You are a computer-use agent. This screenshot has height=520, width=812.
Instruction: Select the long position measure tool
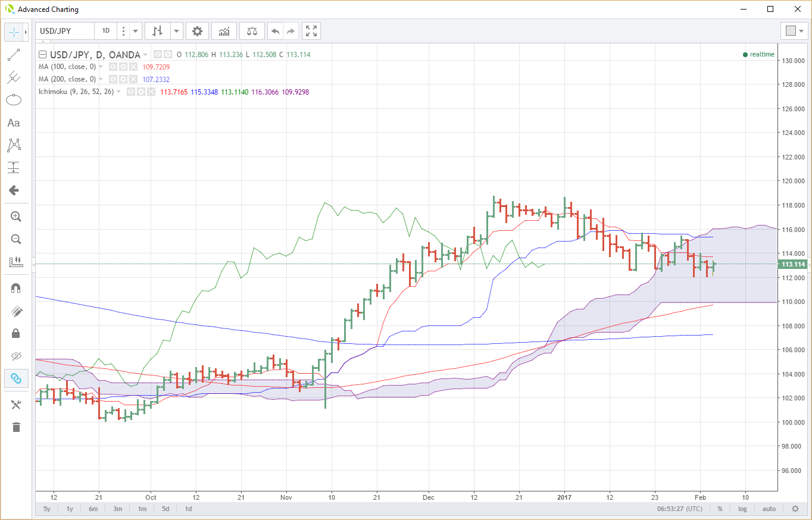pos(13,167)
